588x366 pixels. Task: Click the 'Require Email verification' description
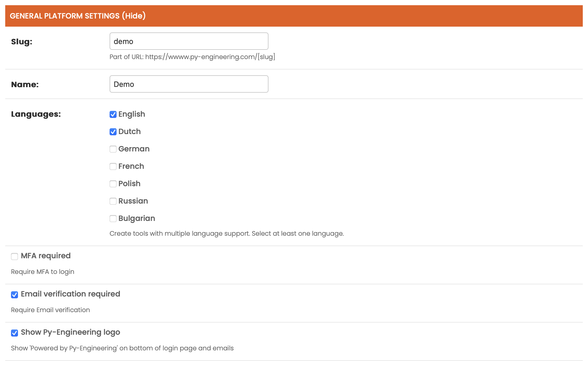[50, 310]
